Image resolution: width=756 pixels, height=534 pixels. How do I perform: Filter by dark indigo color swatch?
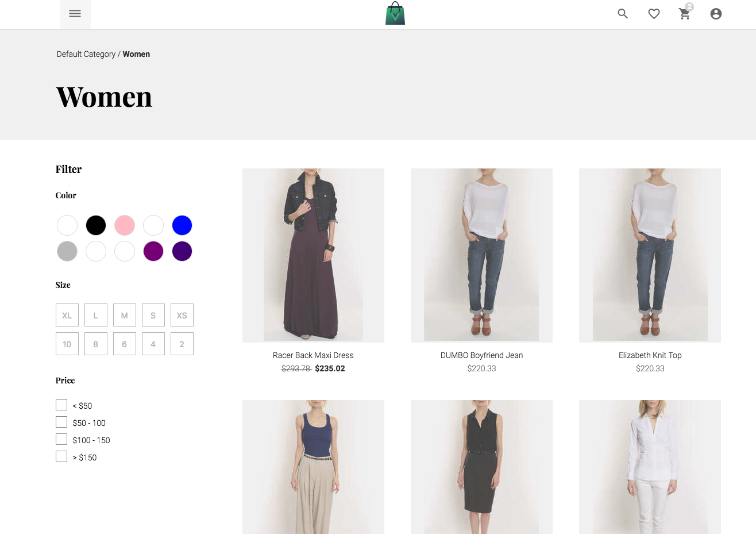click(182, 251)
